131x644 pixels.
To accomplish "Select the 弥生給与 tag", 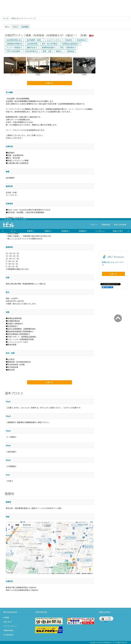I will [69, 40].
